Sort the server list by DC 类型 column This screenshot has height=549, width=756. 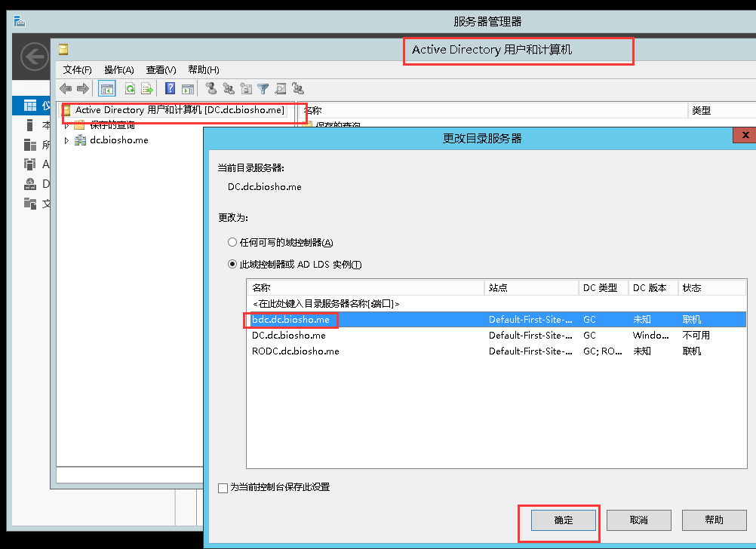[603, 288]
